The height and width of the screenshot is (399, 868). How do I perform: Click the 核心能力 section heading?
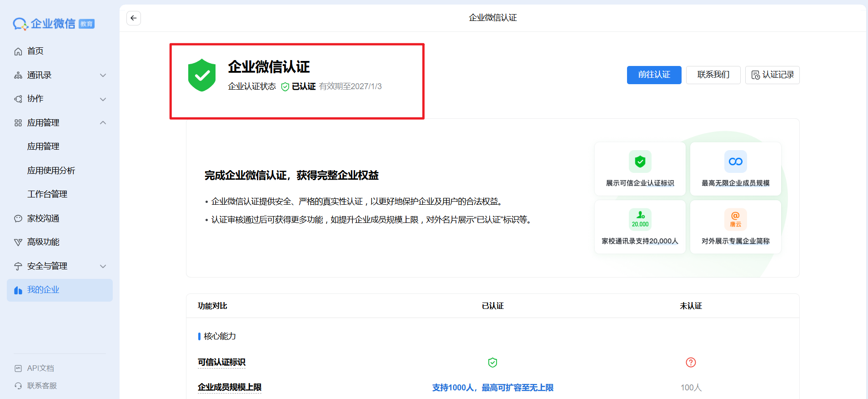point(220,336)
